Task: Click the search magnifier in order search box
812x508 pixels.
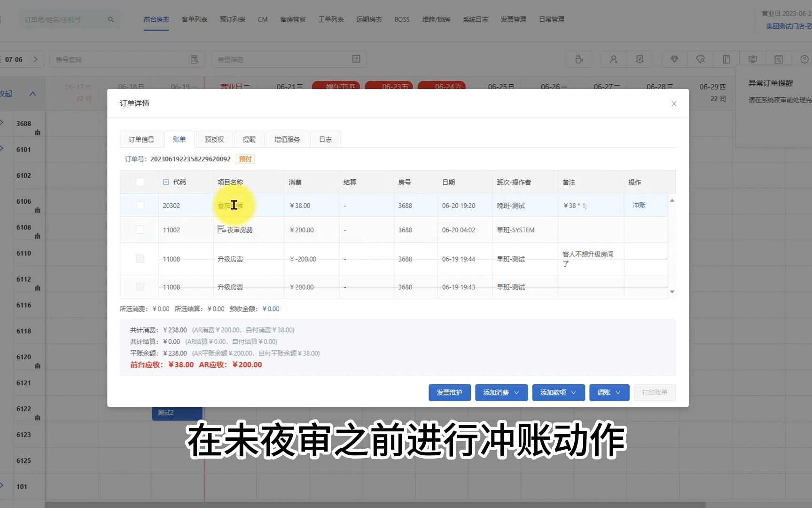Action: (111, 20)
